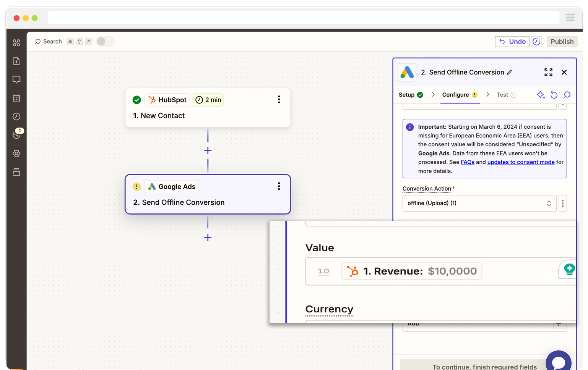Switch to the Setup tab
This screenshot has height=370, width=588.
tap(411, 95)
